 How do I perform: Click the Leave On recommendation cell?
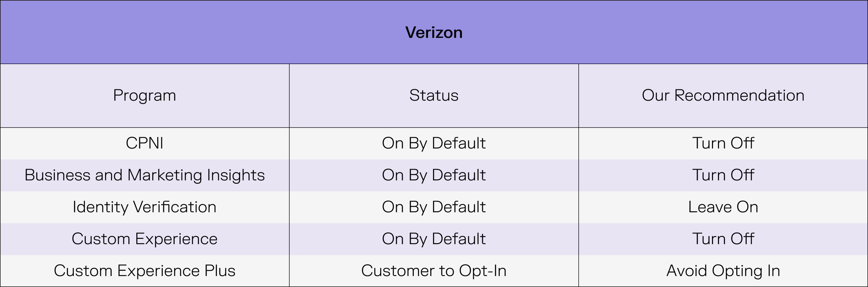(x=723, y=207)
